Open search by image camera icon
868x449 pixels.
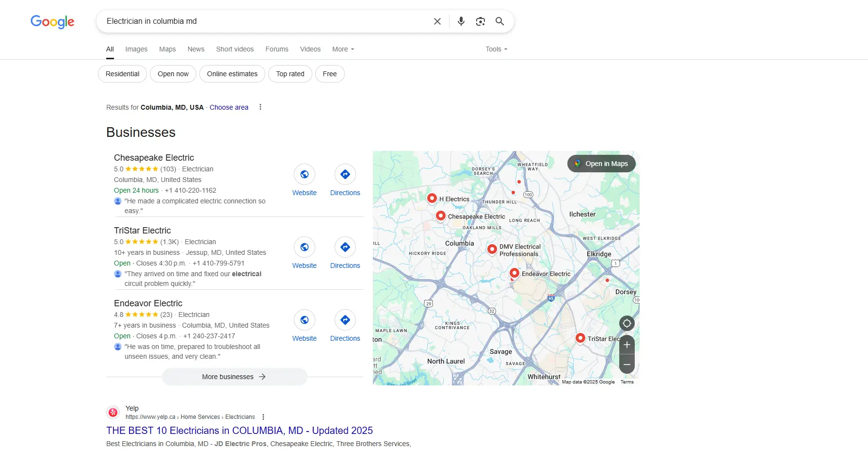point(480,21)
